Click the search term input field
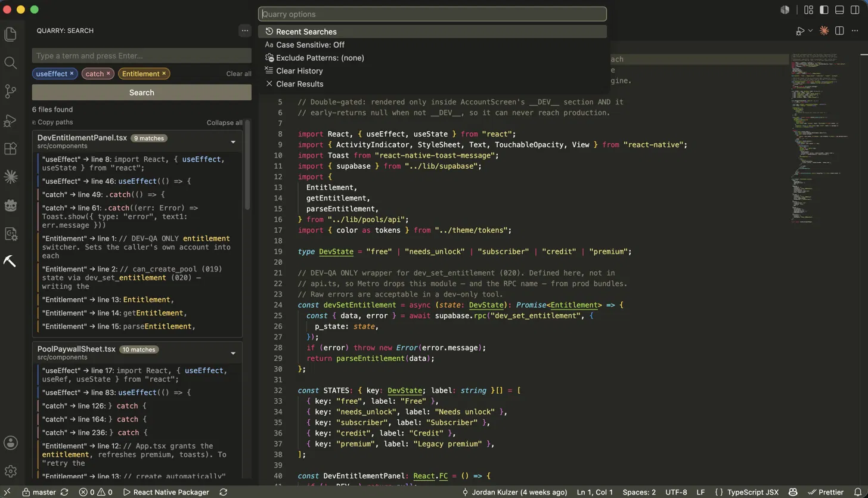 coord(142,55)
